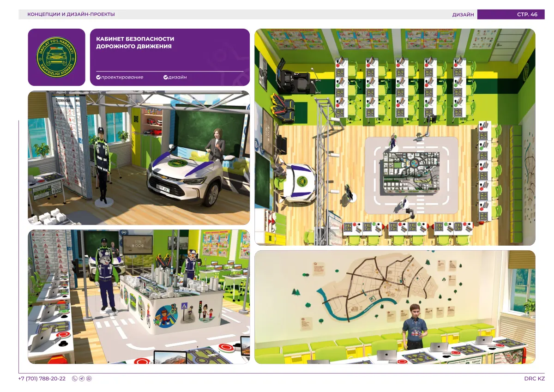Click the checkmark icon before проектирование
Screen dimensions: 554x392
tap(98, 77)
